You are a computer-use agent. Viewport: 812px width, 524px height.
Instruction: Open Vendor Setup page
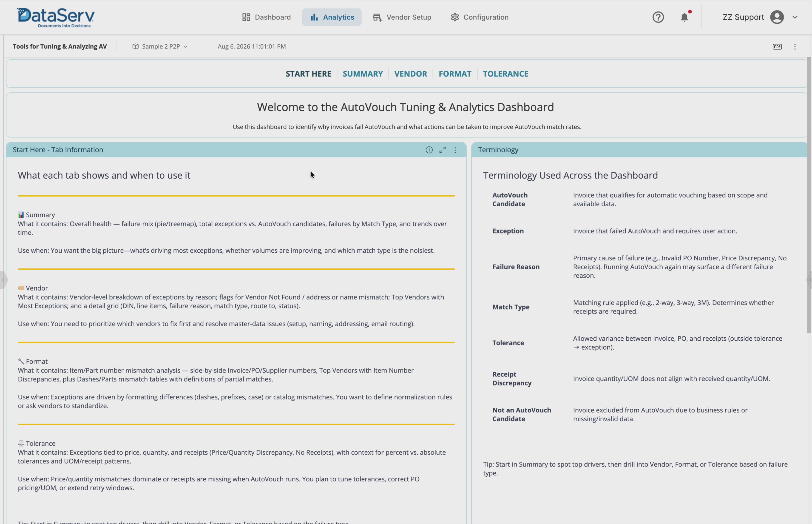[x=402, y=17]
